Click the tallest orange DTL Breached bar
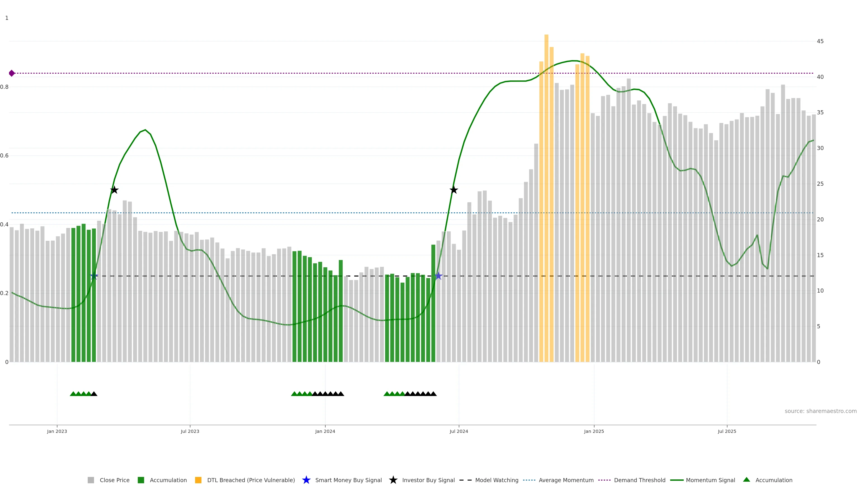The width and height of the screenshot is (868, 488). 546,198
